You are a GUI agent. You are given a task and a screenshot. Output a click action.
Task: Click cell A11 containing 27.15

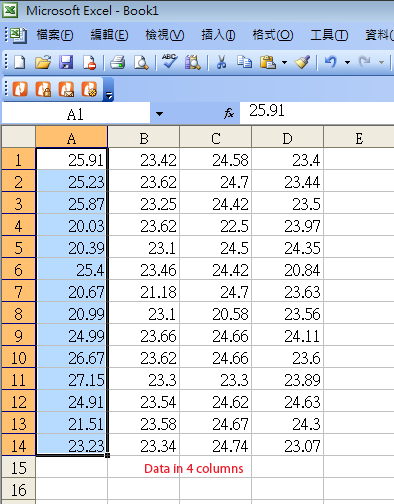(72, 379)
